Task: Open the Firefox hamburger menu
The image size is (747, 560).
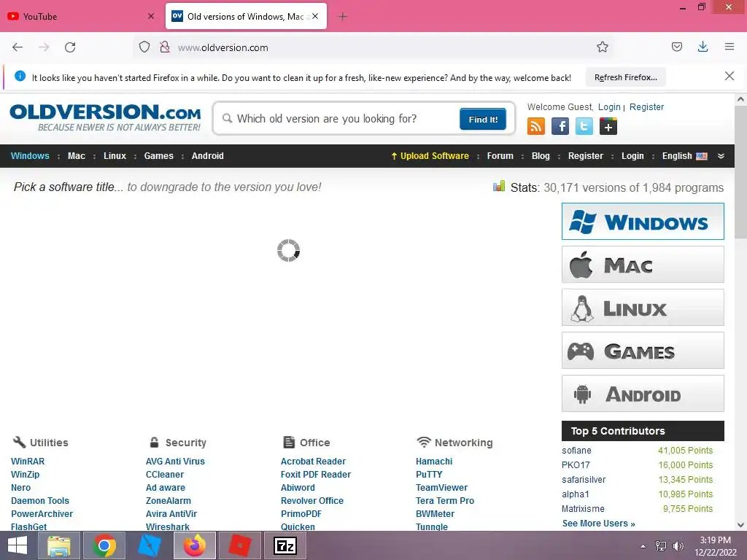Action: pyautogui.click(x=729, y=47)
